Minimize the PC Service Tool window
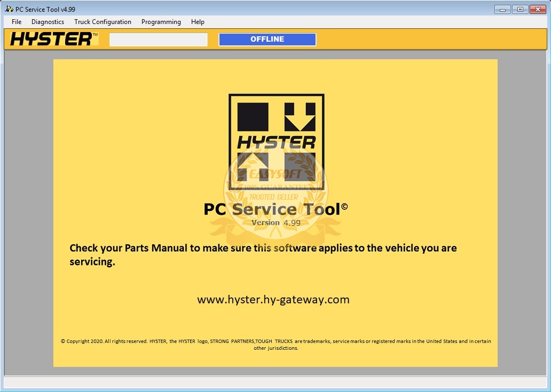The image size is (551, 392). [x=502, y=10]
